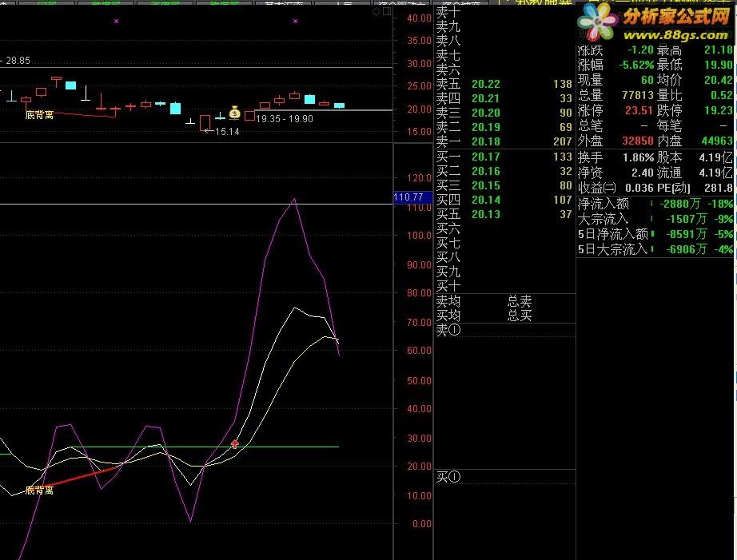Click the 卖均 label
737x560 pixels.
tap(448, 301)
